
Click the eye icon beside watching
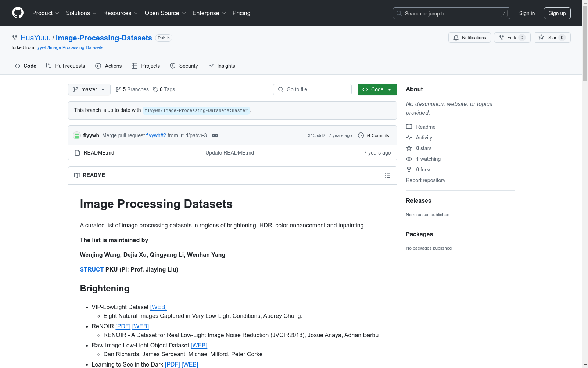point(409,159)
